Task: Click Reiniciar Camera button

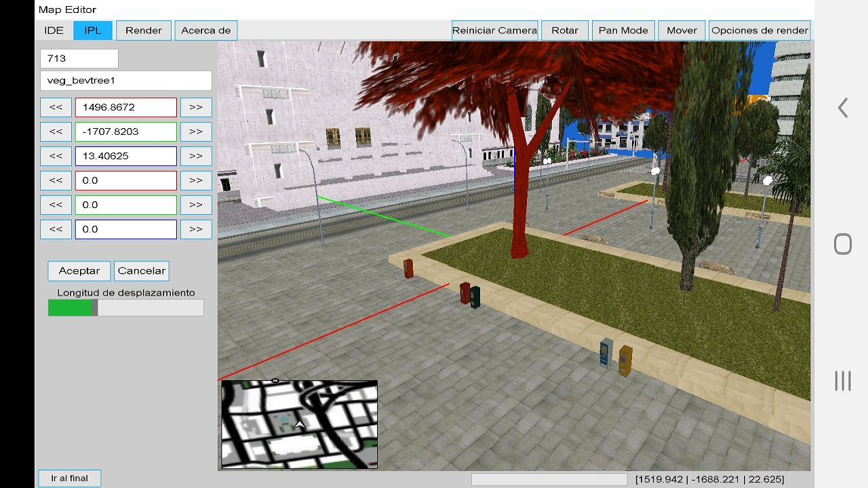Action: click(495, 30)
